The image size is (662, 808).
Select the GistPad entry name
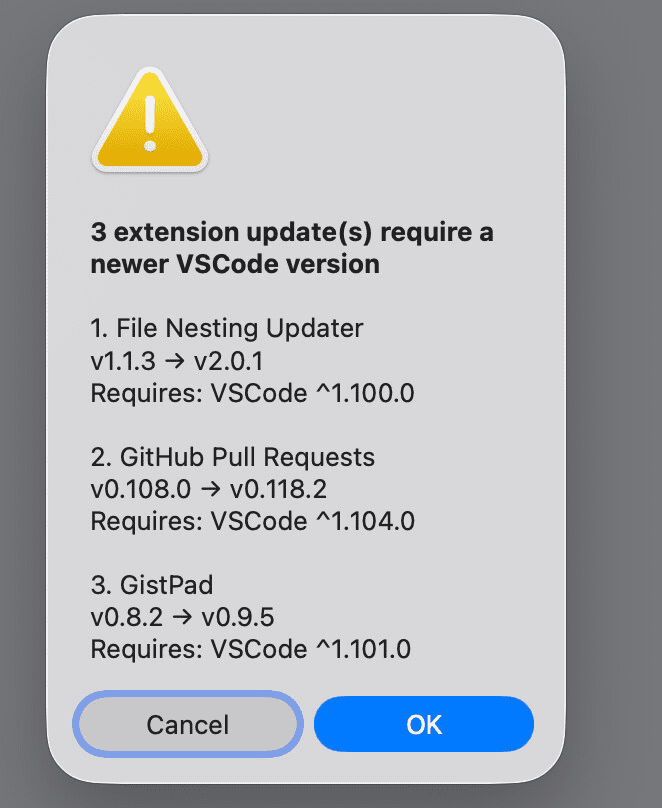coord(167,585)
